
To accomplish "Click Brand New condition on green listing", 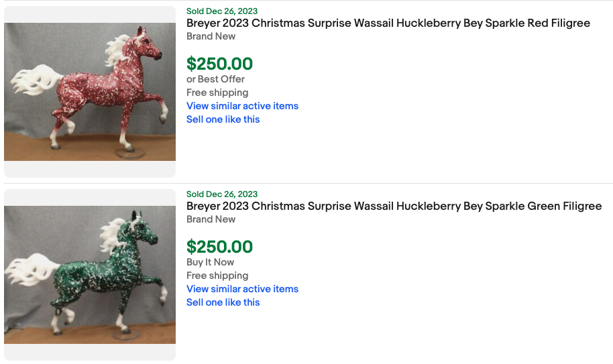I will pyautogui.click(x=211, y=219).
